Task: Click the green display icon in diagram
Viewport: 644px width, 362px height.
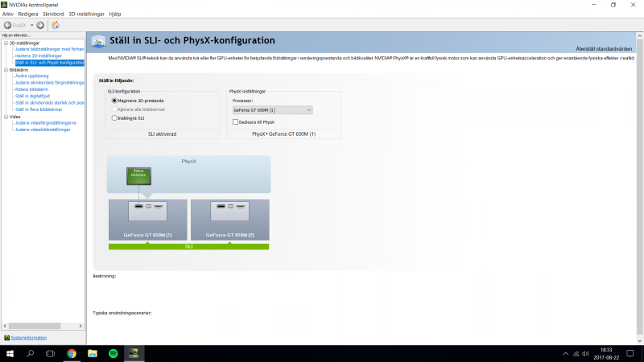Action: point(138,176)
